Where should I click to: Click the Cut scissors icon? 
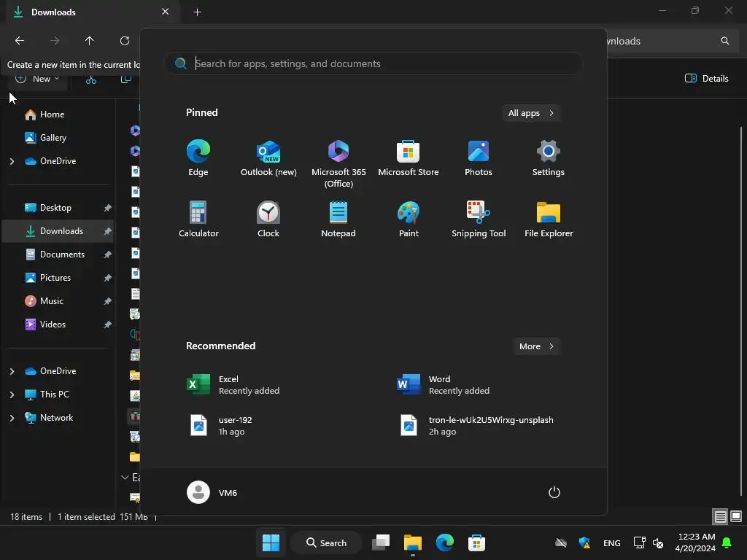(x=91, y=79)
